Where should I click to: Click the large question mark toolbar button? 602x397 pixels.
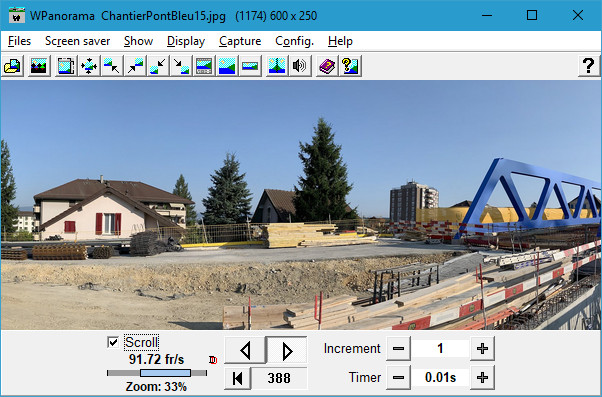pyautogui.click(x=589, y=66)
